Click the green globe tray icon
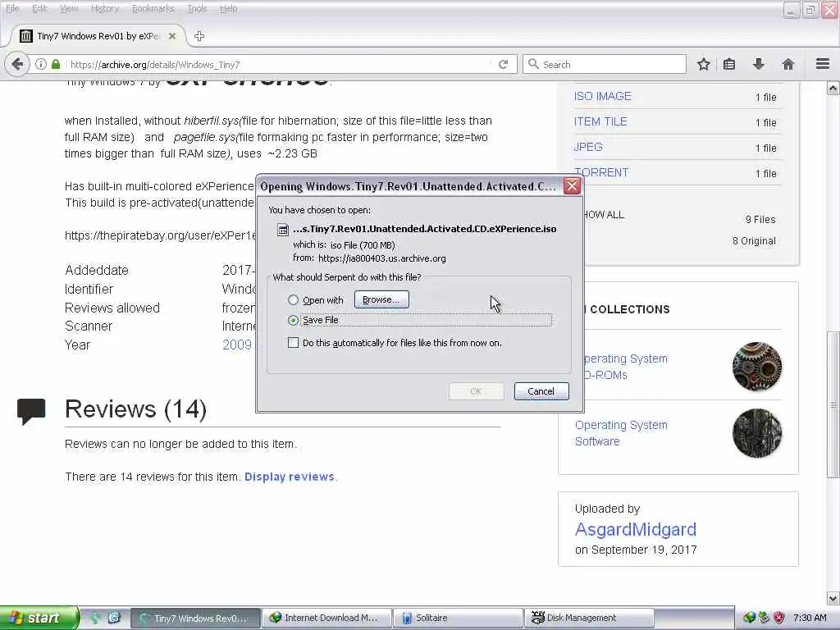Viewport: 840px width, 630px height. [748, 618]
